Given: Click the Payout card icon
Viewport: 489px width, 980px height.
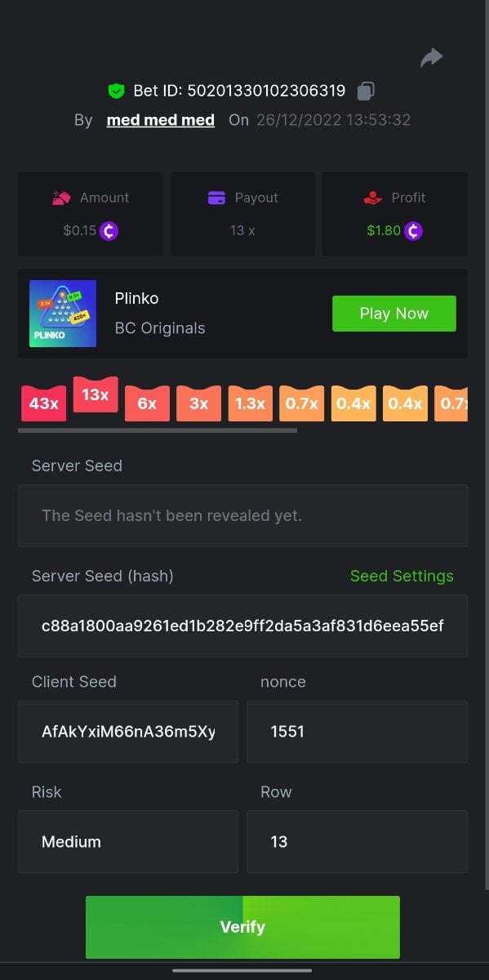Looking at the screenshot, I should [216, 198].
